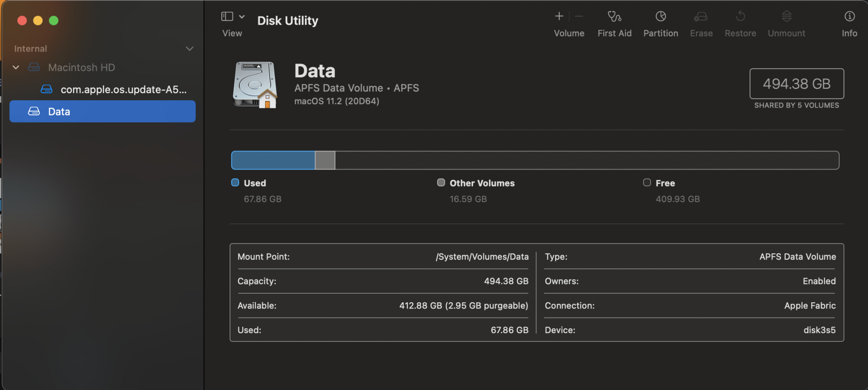Minimize the Disk Utility window
Image resolution: width=868 pixels, height=390 pixels.
tap(38, 20)
